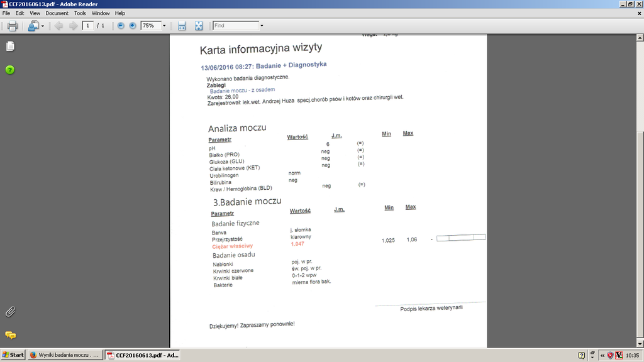
Task: Open the Document menu
Action: (57, 13)
